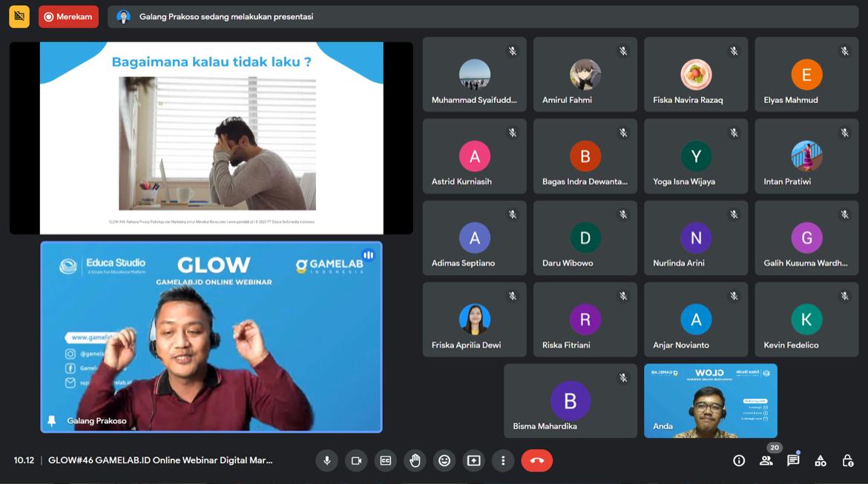Viewport: 868px width, 484px height.
Task: Click muted mic icon on Muhammad Syaifuddin's tile
Action: [x=513, y=51]
